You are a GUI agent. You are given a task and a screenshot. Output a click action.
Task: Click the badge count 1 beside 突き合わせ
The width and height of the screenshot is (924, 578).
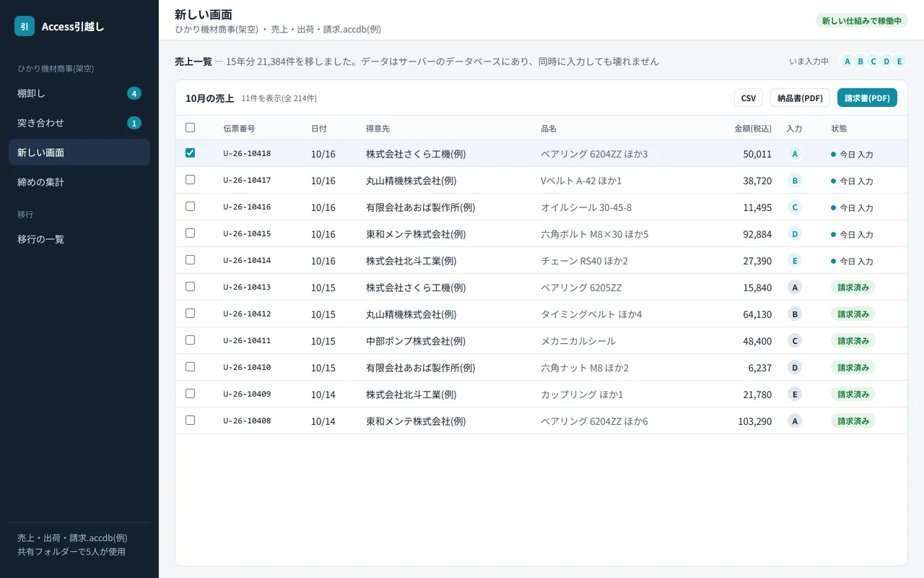pyautogui.click(x=134, y=123)
